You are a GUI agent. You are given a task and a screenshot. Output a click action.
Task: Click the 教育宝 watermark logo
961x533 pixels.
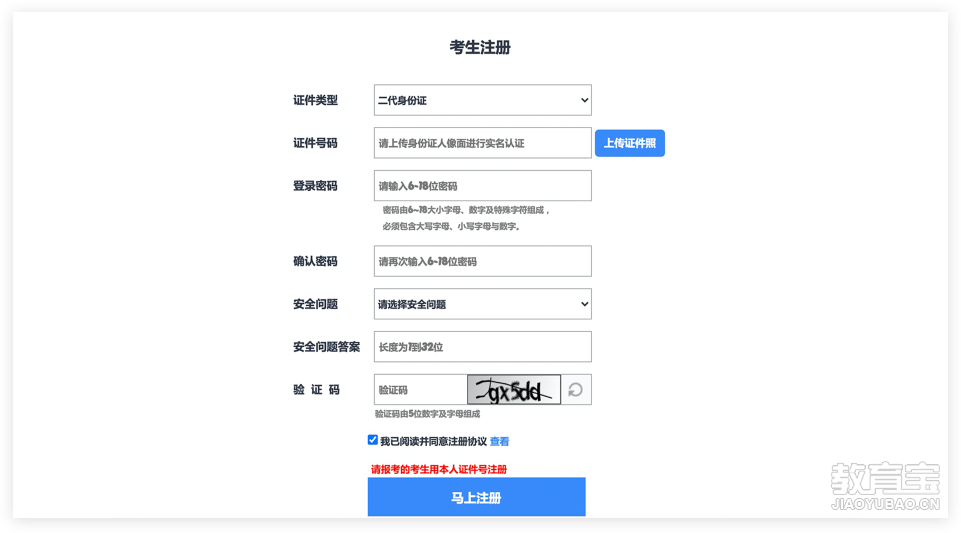[885, 486]
